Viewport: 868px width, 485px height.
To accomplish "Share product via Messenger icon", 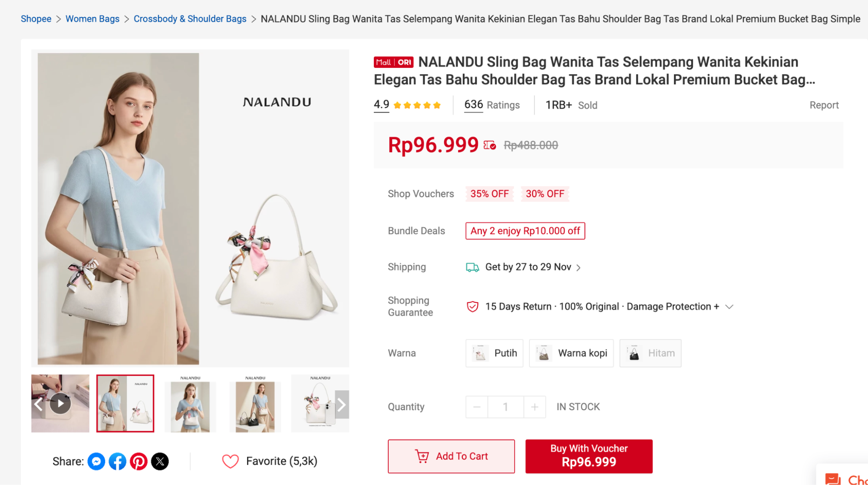I will coord(96,461).
